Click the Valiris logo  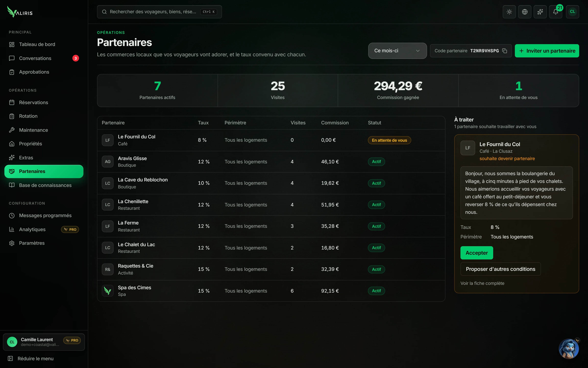(20, 12)
